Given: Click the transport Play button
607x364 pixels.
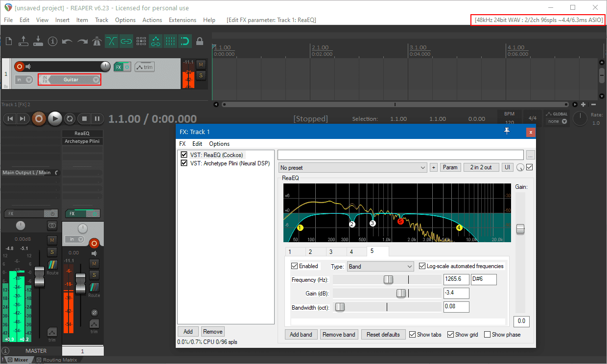Looking at the screenshot, I should (55, 118).
